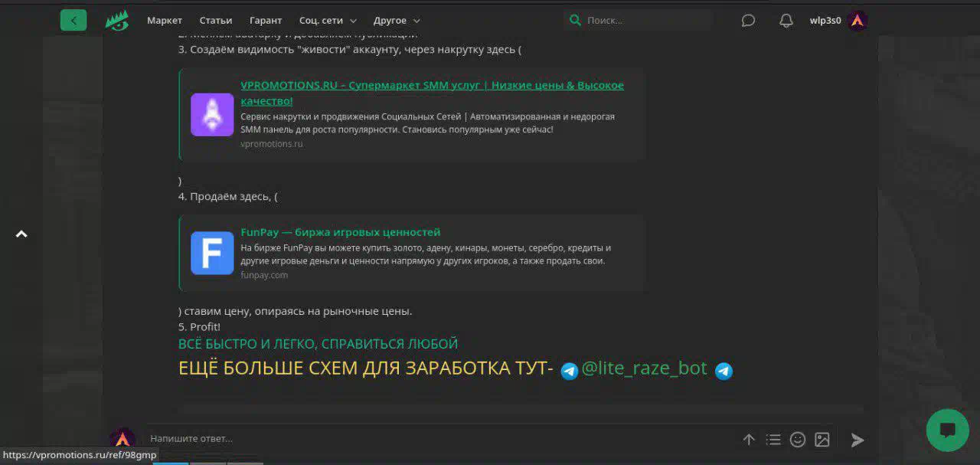
Task: Expand the Соц. сети dropdown
Action: pos(328,21)
